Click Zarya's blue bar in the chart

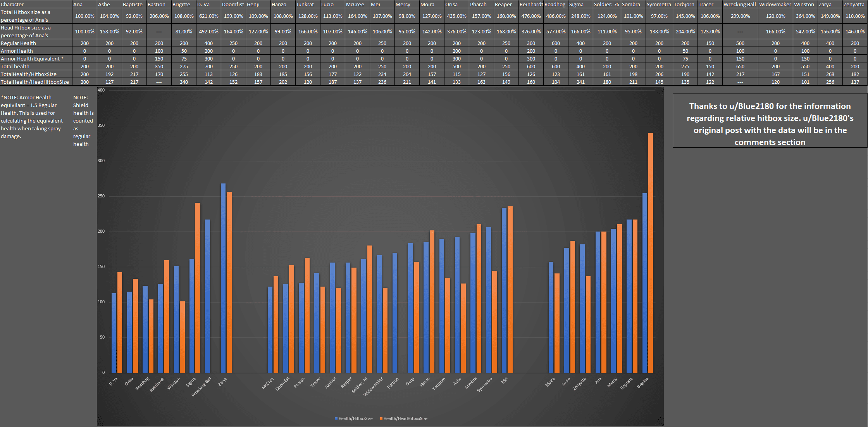tap(223, 278)
